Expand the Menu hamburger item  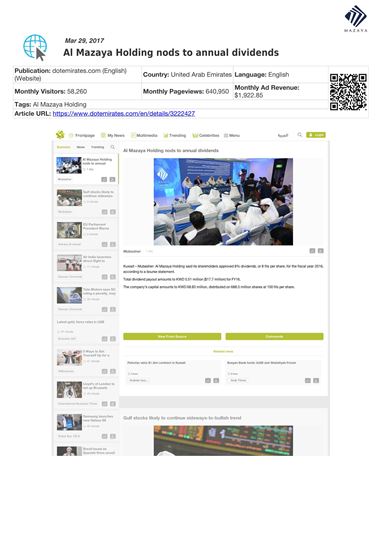pos(232,135)
